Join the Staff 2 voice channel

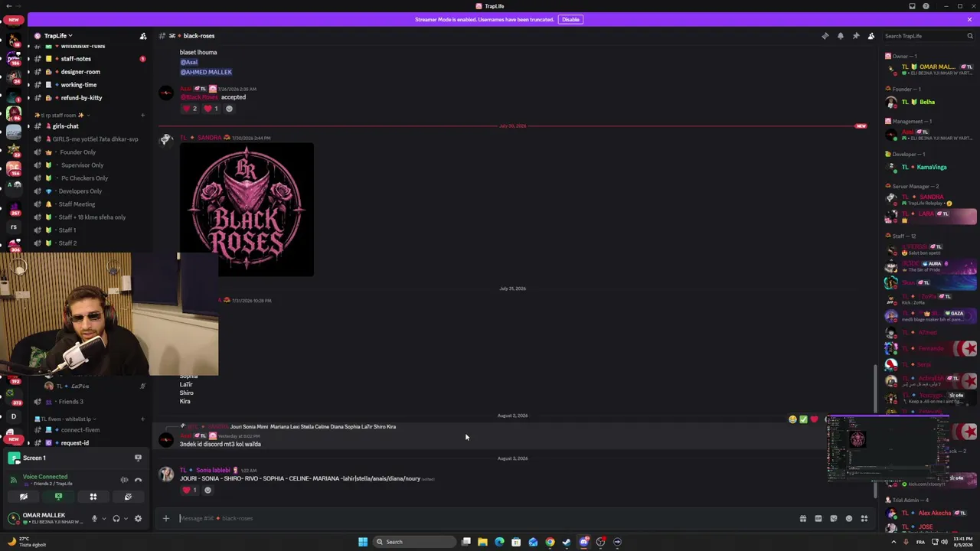coord(90,243)
